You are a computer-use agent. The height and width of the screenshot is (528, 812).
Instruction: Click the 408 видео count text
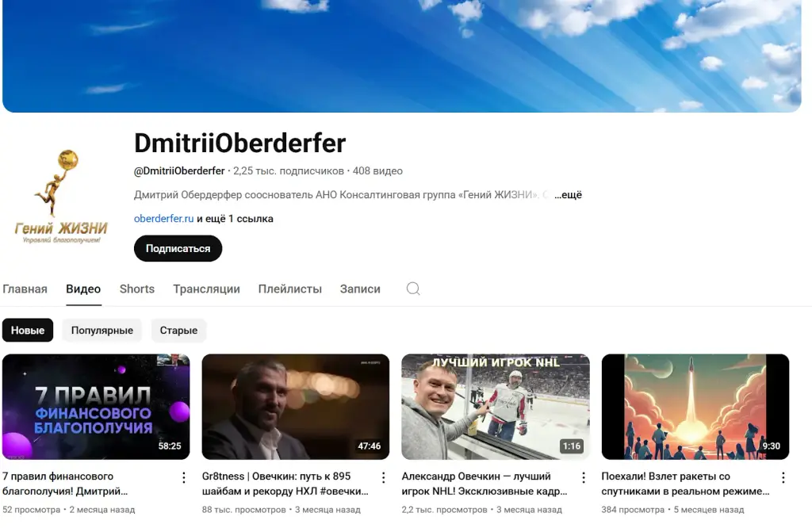tap(377, 170)
